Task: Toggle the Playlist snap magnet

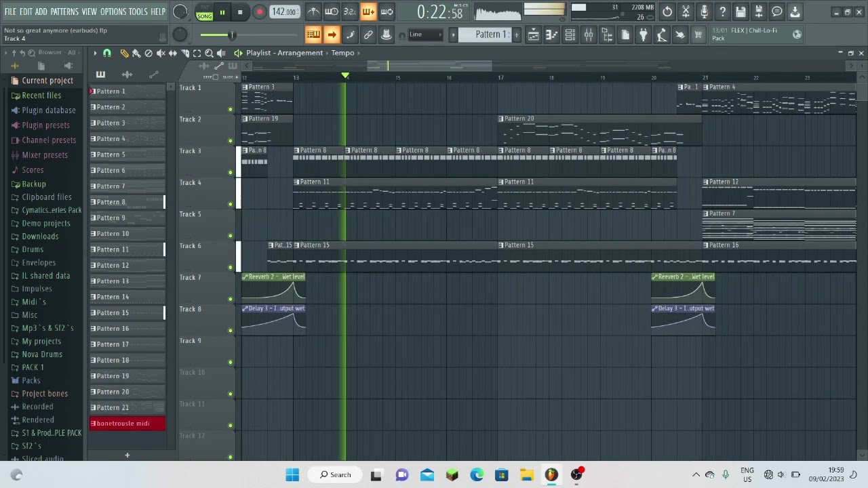Action: (x=106, y=53)
